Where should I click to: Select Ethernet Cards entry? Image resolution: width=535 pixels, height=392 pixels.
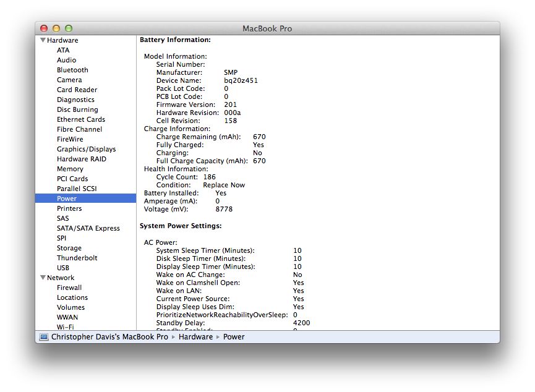[81, 119]
